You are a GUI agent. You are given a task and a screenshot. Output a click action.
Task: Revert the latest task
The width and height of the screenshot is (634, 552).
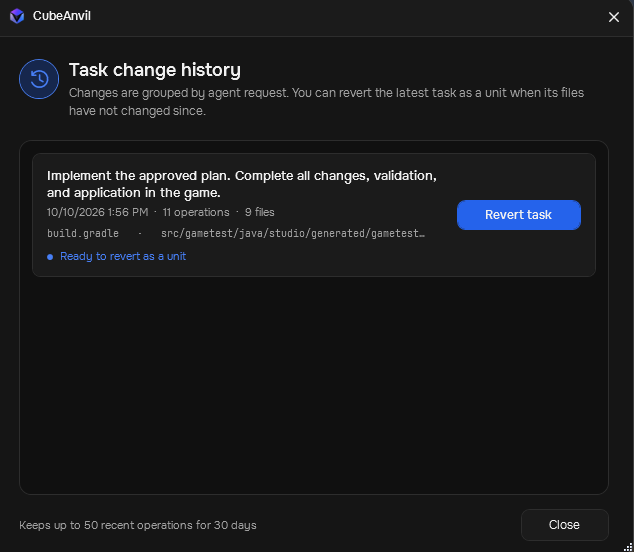[518, 215]
